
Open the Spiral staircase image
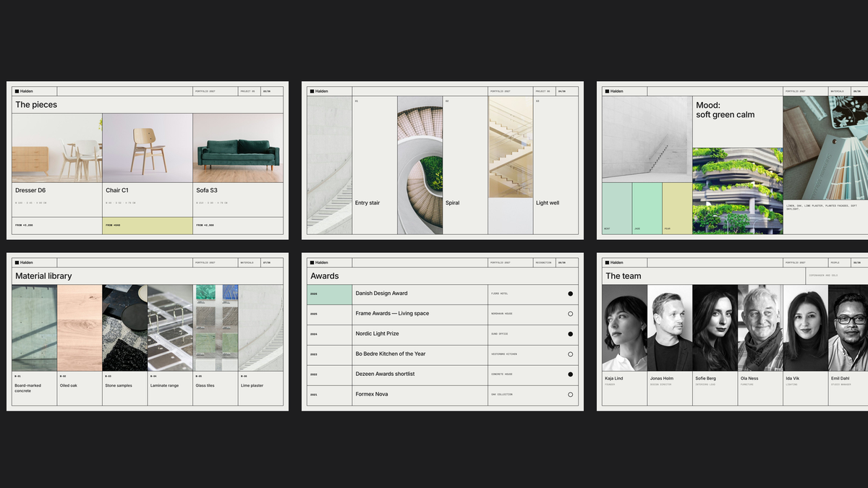coord(420,165)
